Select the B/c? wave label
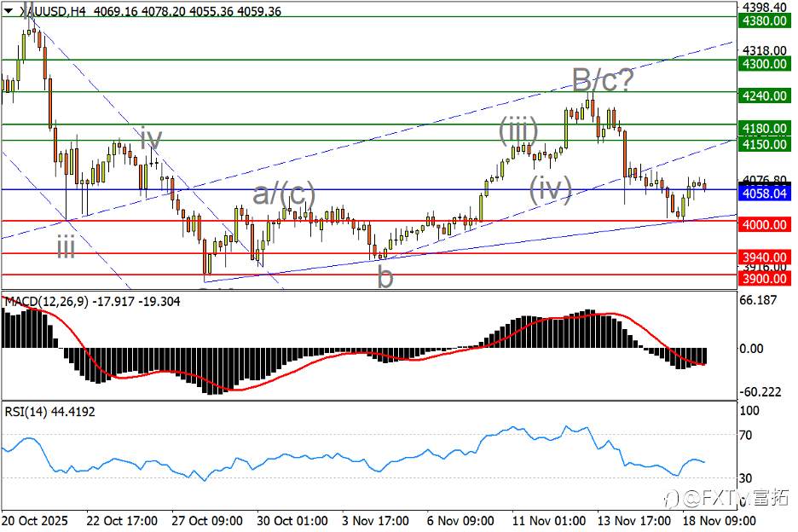798x532 pixels. tap(603, 80)
